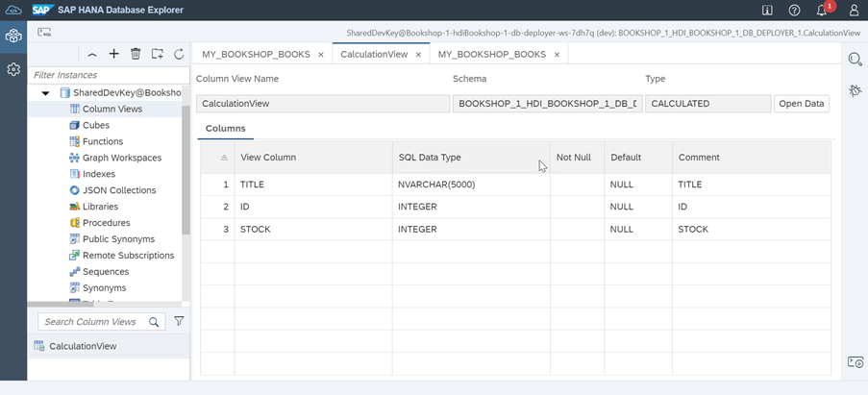Click the Type field showing CALCULATED
Image resolution: width=868 pixels, height=395 pixels.
pos(708,104)
